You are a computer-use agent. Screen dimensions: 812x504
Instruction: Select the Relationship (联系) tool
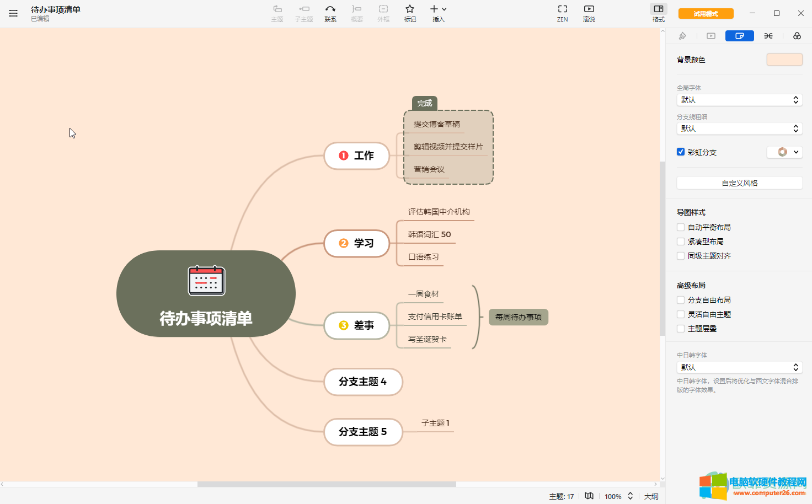pos(330,13)
